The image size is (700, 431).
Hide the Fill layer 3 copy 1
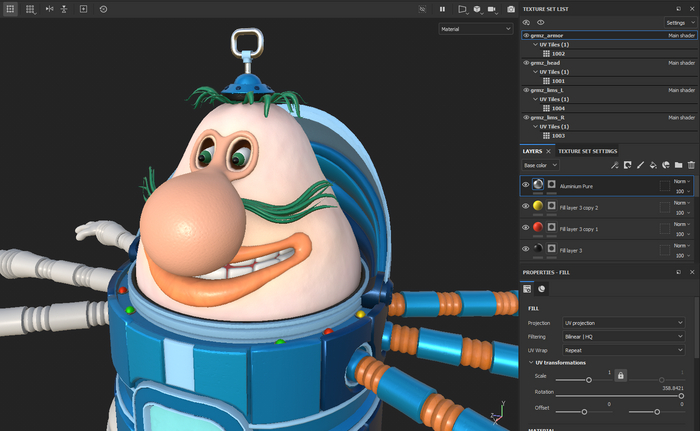point(526,228)
